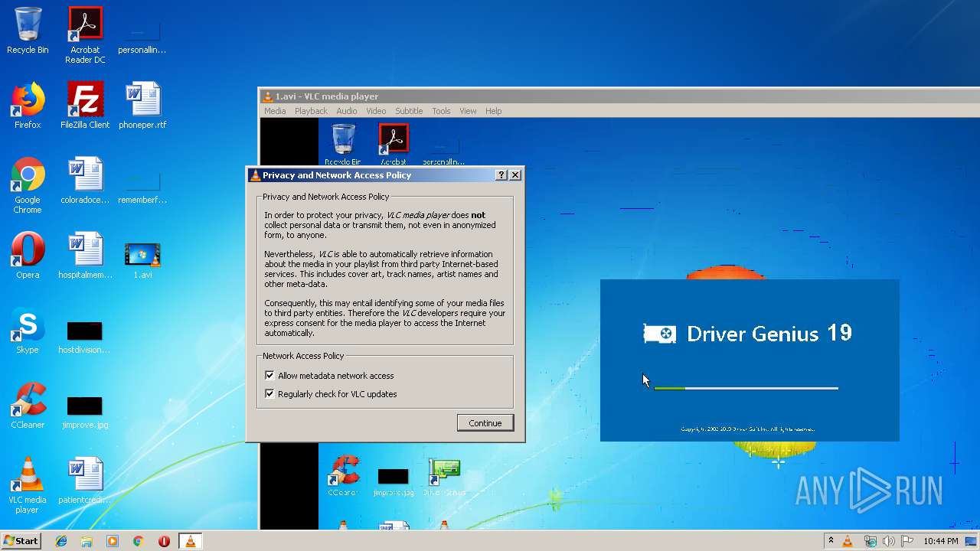Launch Acrobat Reader DC from desktop
This screenshot has height=551, width=980.
[x=85, y=34]
